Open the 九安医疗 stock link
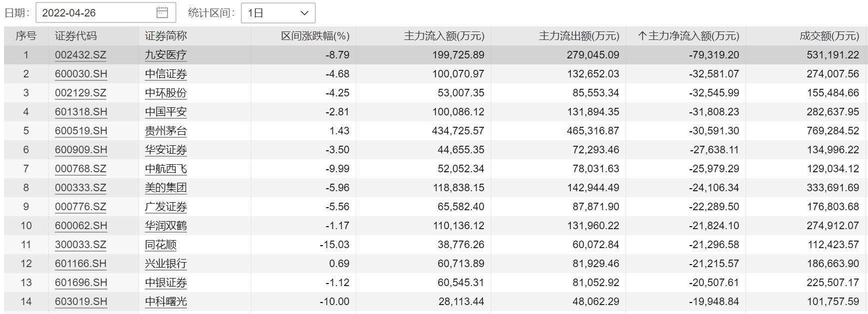The height and width of the screenshot is (314, 868). (165, 55)
